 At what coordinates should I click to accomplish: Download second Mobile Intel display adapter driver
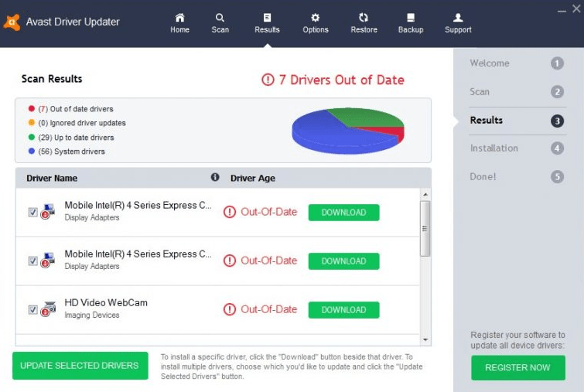[343, 261]
